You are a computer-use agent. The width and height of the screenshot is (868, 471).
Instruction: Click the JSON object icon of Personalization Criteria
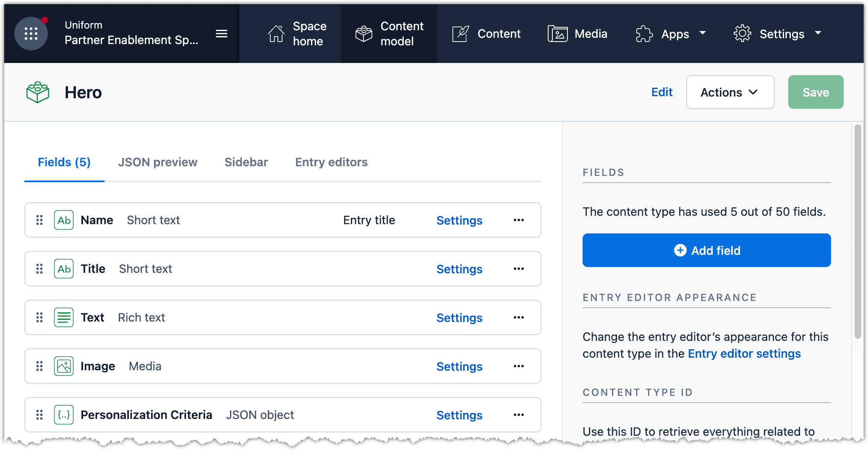point(64,415)
